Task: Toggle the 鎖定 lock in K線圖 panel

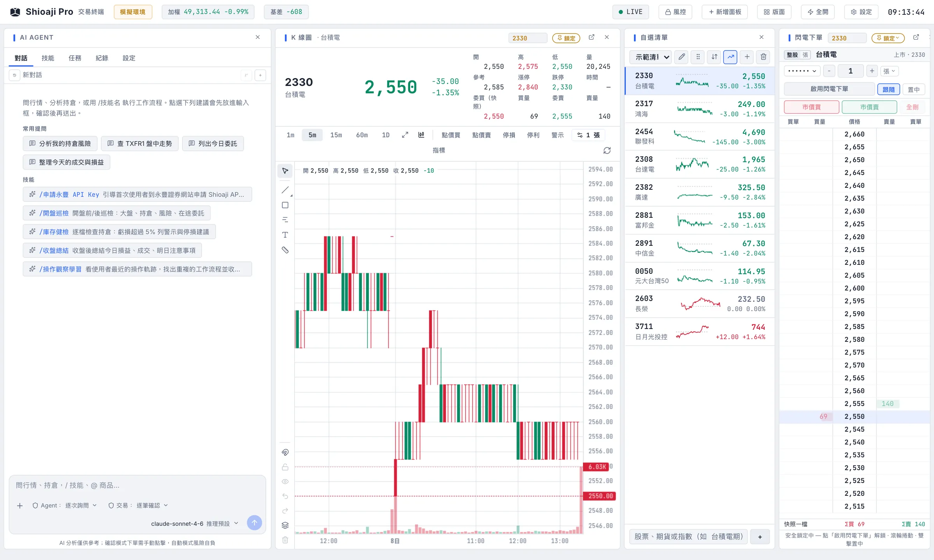Action: (x=566, y=38)
